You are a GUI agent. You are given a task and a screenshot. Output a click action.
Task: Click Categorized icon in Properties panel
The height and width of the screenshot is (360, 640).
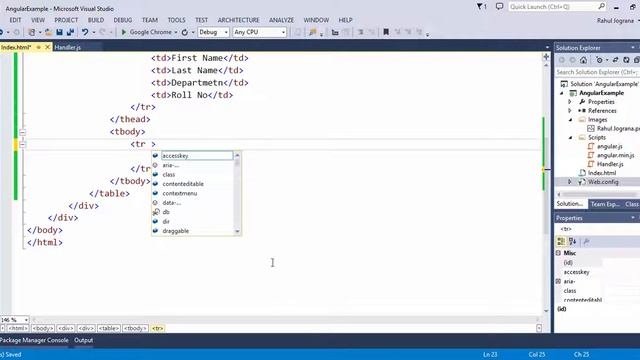click(x=561, y=242)
